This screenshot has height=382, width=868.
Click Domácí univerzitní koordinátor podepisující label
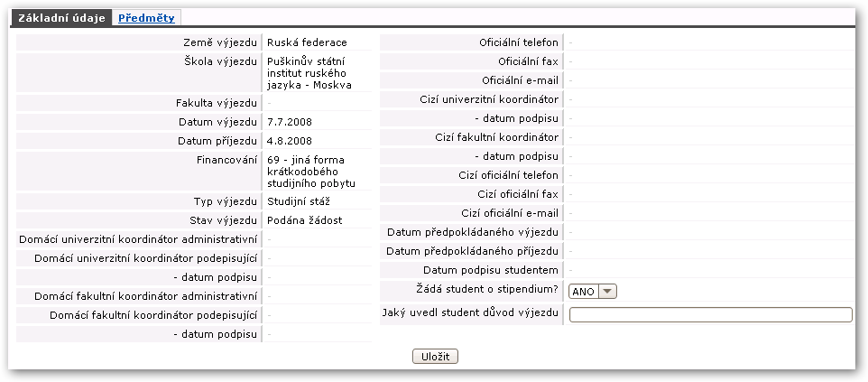coord(145,257)
